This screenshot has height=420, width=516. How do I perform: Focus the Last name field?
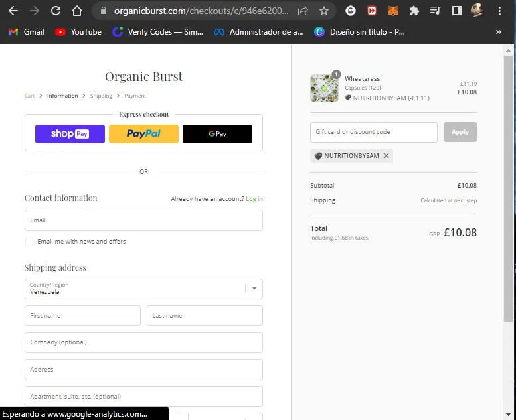click(x=205, y=316)
